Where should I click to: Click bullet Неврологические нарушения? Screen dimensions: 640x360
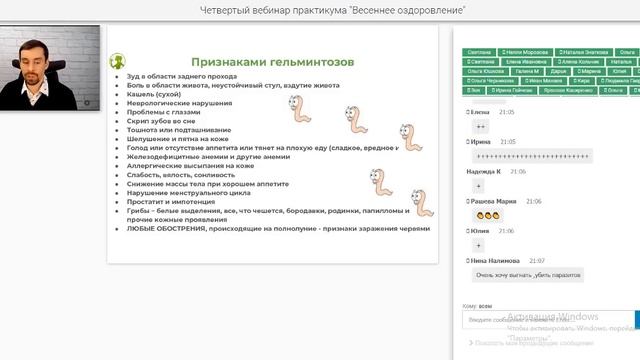coord(179,103)
